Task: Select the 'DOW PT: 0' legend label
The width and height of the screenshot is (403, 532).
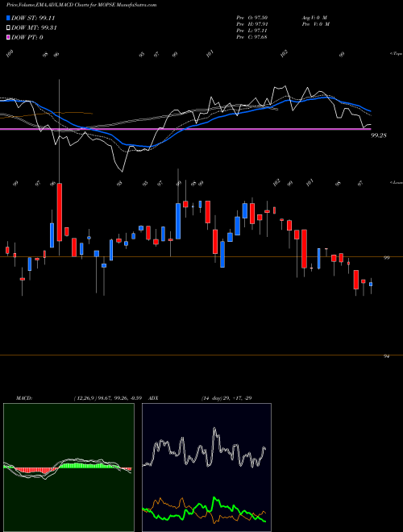Action: (27, 37)
